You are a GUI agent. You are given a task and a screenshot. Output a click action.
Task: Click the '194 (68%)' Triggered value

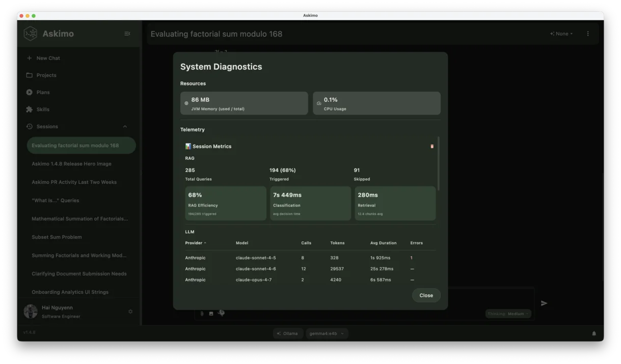click(x=283, y=170)
